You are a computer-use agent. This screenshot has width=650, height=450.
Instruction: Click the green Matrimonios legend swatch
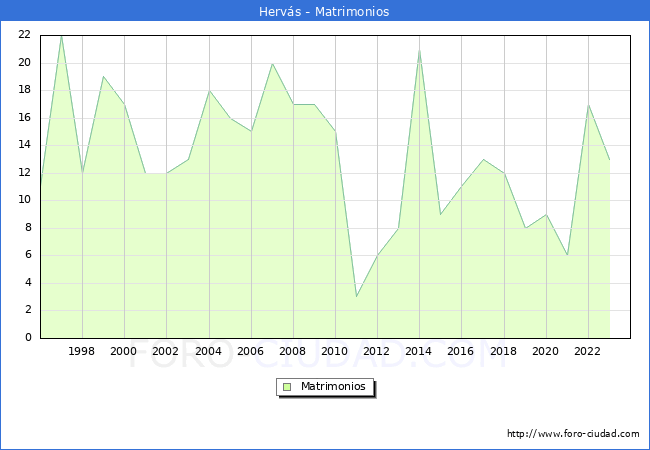pyautogui.click(x=287, y=386)
